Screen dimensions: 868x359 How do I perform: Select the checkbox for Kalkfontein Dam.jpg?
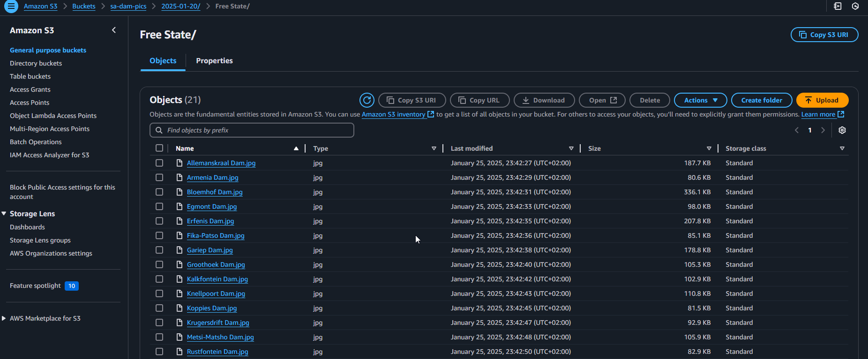click(x=159, y=279)
